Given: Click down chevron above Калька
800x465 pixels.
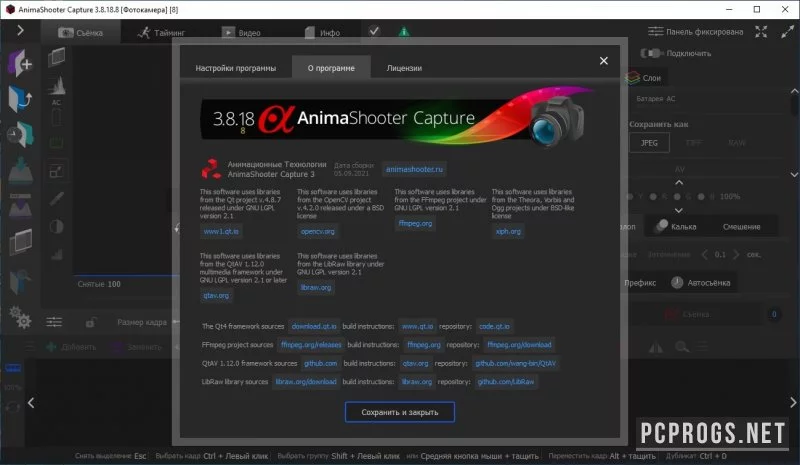Looking at the screenshot, I should point(679,210).
